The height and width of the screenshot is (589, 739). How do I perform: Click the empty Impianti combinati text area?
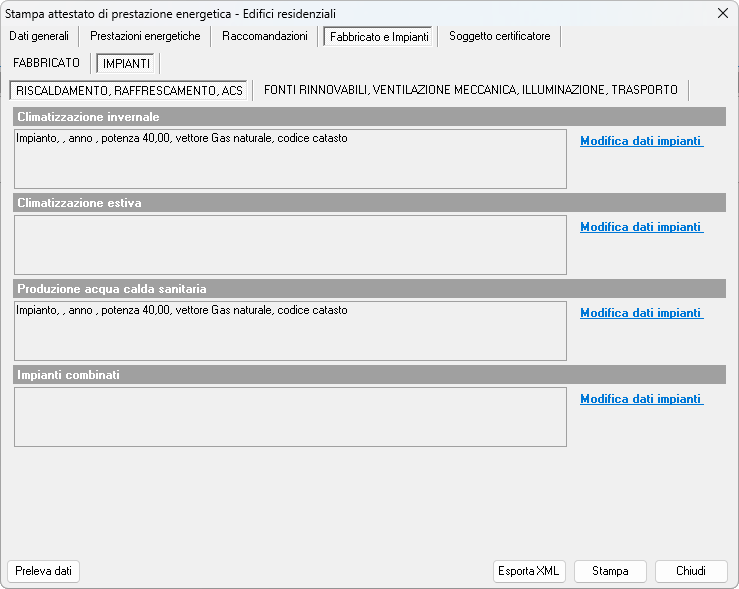(x=290, y=417)
